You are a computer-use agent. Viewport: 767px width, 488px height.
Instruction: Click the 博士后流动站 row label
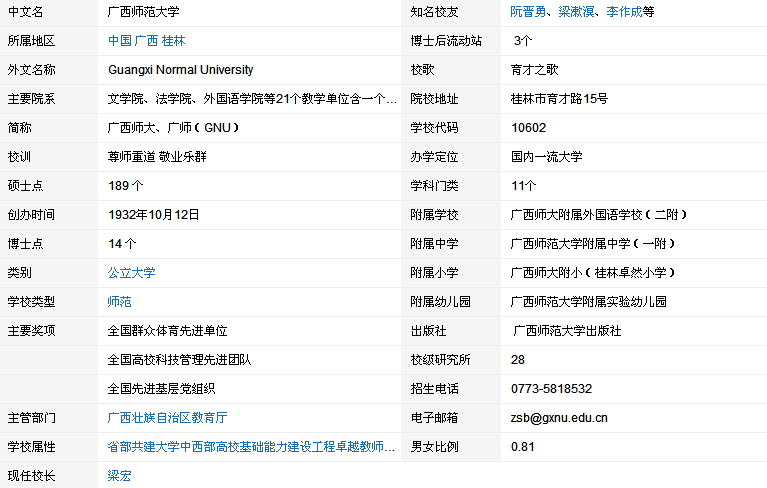446,41
